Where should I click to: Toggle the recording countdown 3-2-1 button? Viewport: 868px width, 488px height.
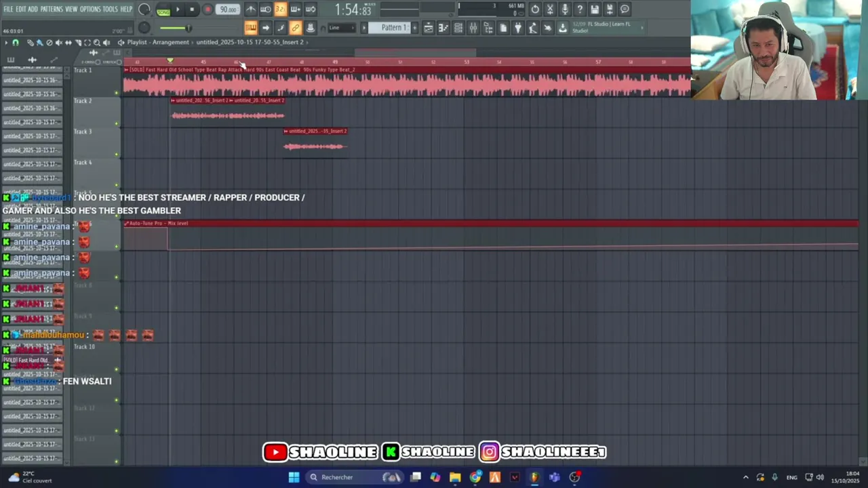pos(280,9)
